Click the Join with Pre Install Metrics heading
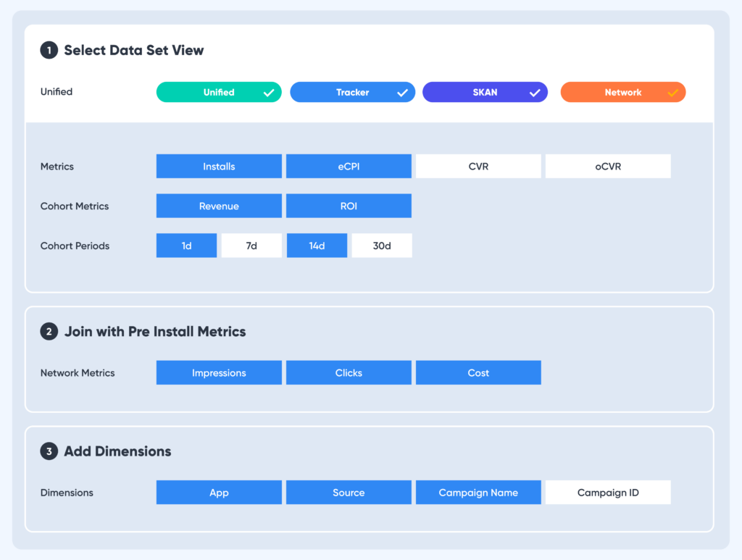 coord(155,332)
